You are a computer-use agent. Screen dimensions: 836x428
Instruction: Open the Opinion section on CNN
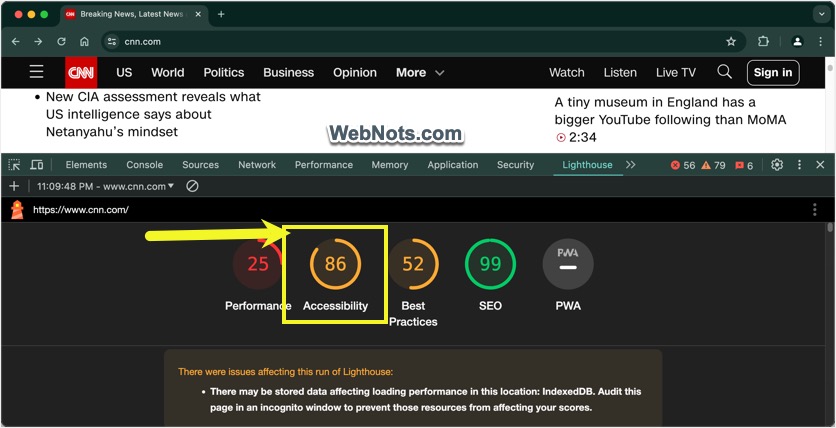(x=355, y=72)
